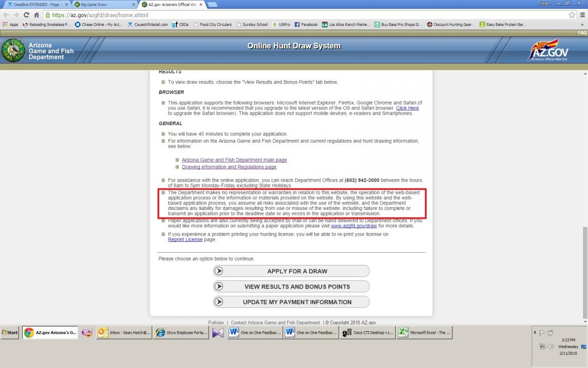Open the Policies footer link
Image resolution: width=588 pixels, height=368 pixels.
tap(216, 322)
